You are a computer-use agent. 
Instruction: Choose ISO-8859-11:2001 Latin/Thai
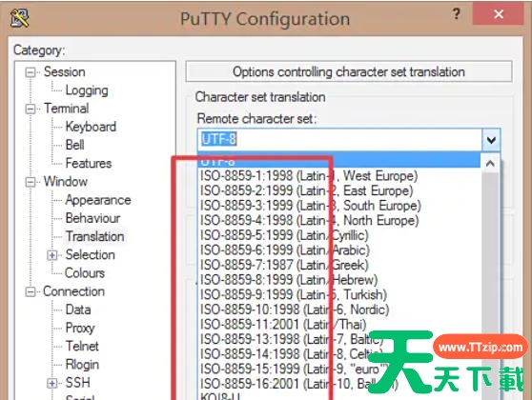tap(339, 325)
